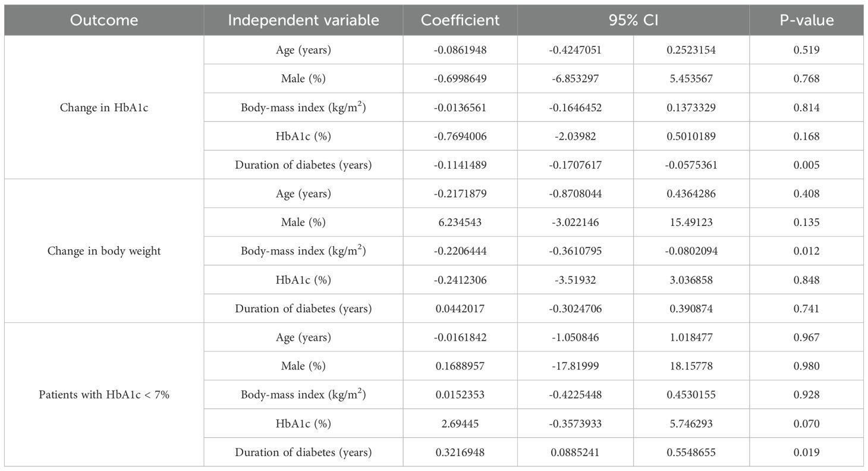Screen dimensions: 868x471
Task: Click the Patients with HbA1c < 7% cell
Action: [x=104, y=394]
